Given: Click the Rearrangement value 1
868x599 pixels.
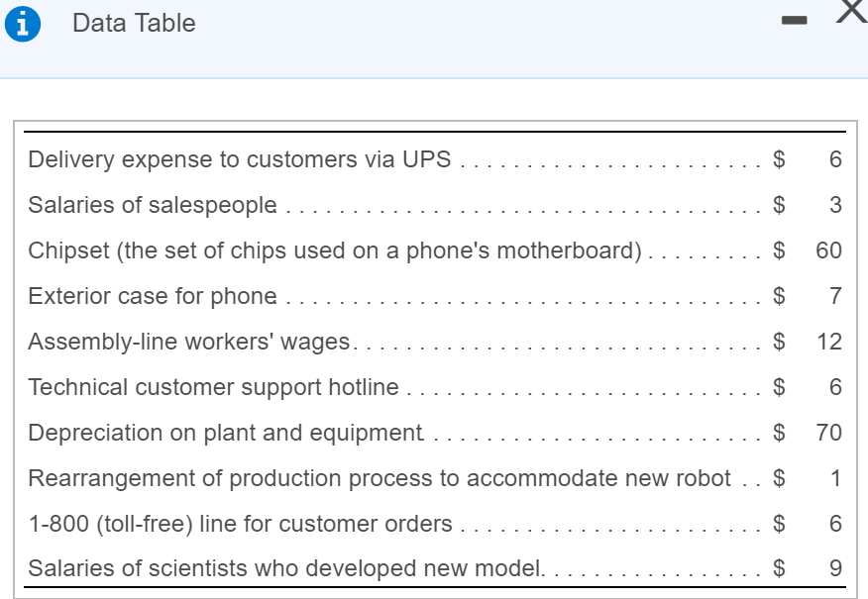Looking at the screenshot, I should tap(836, 478).
